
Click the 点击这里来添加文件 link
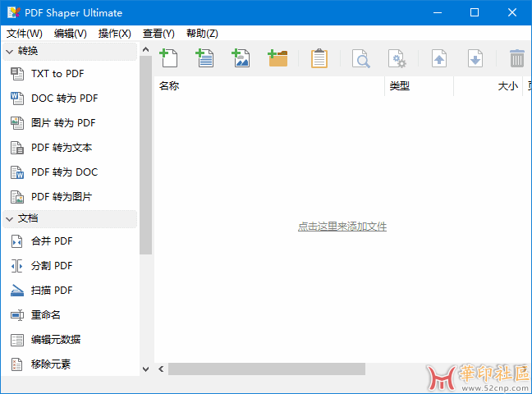click(342, 227)
